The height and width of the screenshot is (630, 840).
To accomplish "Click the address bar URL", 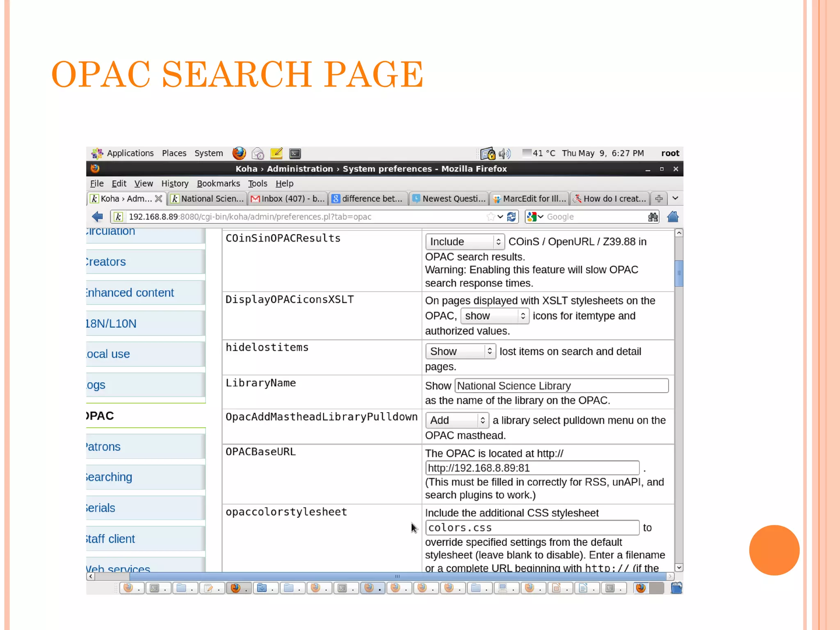I will pos(250,217).
